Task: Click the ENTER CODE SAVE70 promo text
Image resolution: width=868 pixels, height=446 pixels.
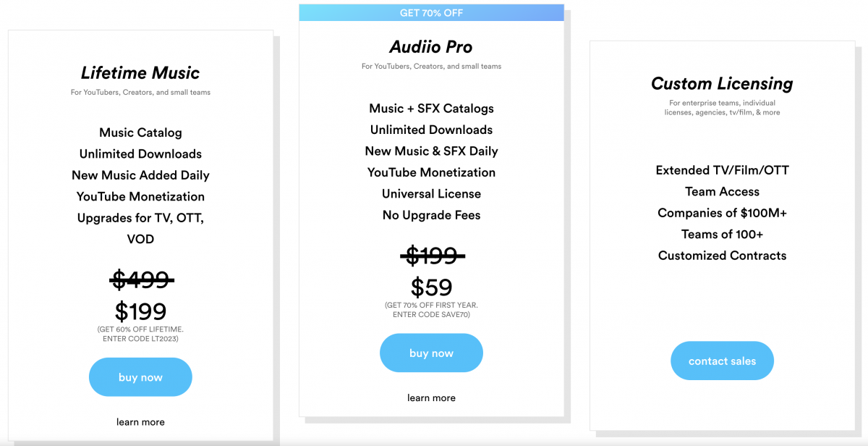Action: pos(431,314)
